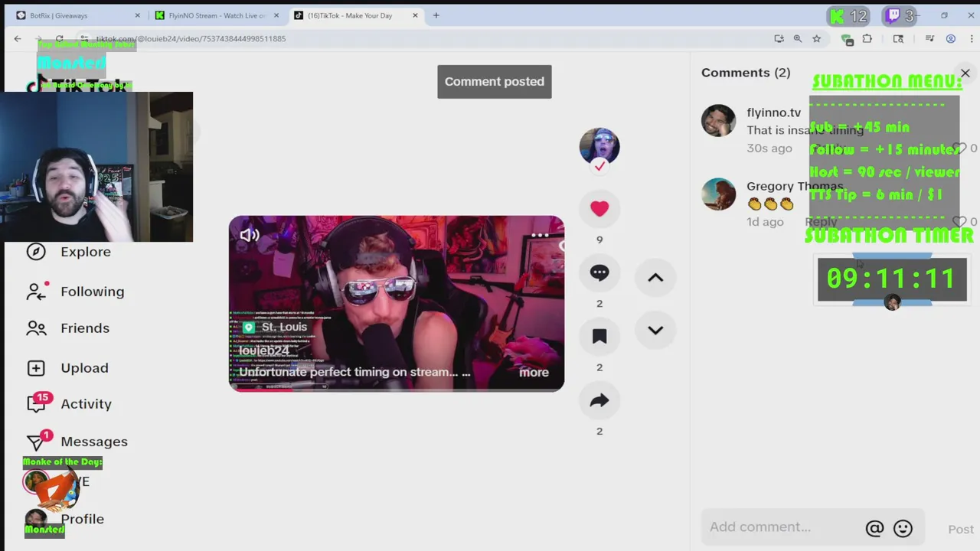Image resolution: width=980 pixels, height=551 pixels.
Task: Click the video player thumbnail
Action: click(397, 304)
